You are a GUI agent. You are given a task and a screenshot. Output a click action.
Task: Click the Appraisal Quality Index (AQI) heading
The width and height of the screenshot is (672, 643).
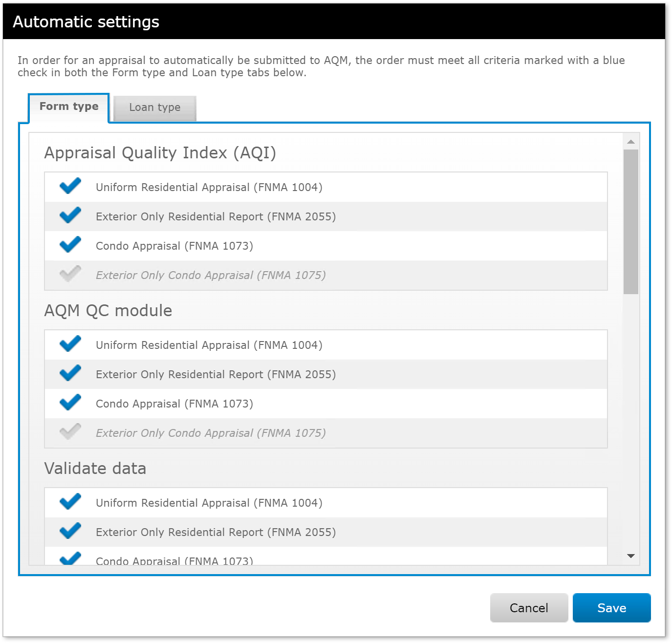pyautogui.click(x=160, y=153)
